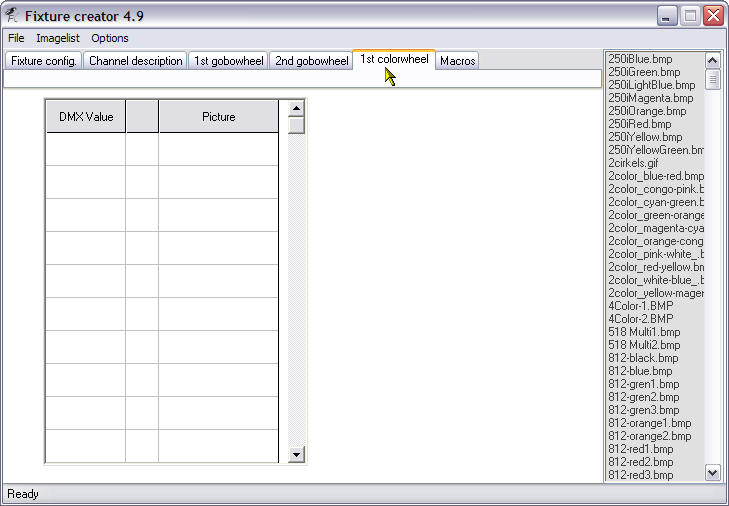Select 812-gren3.bmp in the list
This screenshot has width=729, height=506.
pyautogui.click(x=643, y=410)
